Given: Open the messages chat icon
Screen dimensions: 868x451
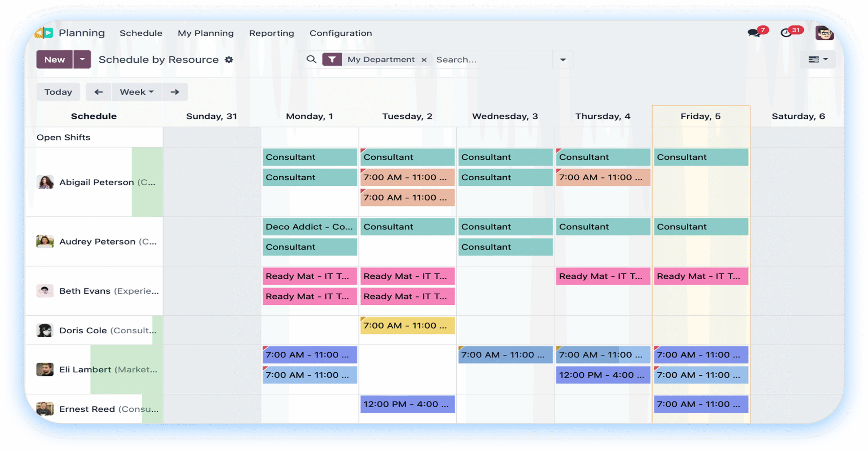Looking at the screenshot, I should coord(754,33).
